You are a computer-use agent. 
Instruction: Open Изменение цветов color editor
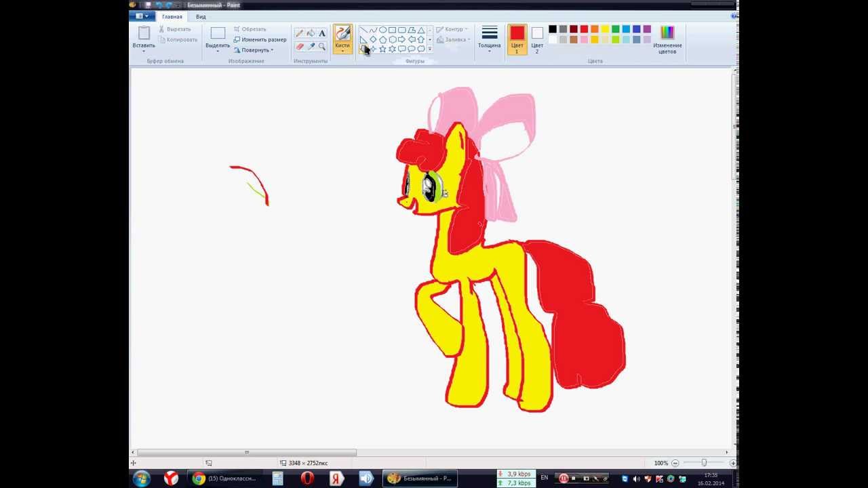click(x=667, y=40)
